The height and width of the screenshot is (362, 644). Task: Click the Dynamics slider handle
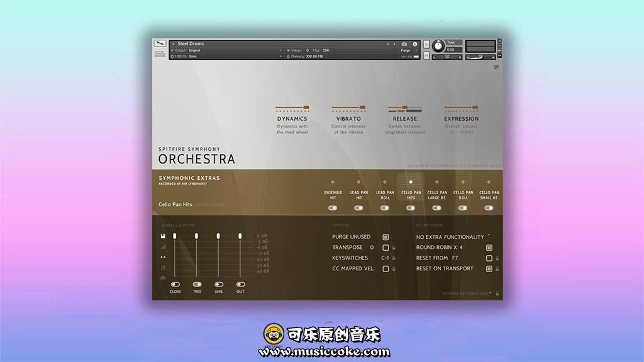[x=306, y=107]
